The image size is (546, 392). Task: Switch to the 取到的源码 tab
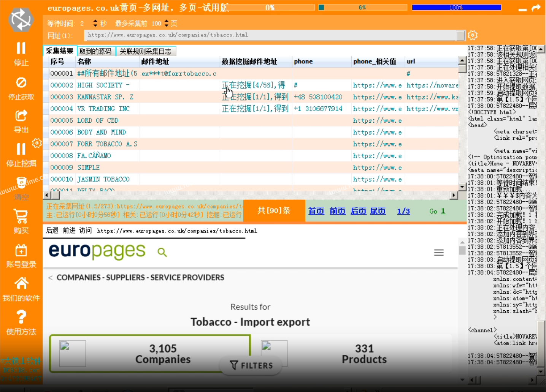(x=95, y=51)
